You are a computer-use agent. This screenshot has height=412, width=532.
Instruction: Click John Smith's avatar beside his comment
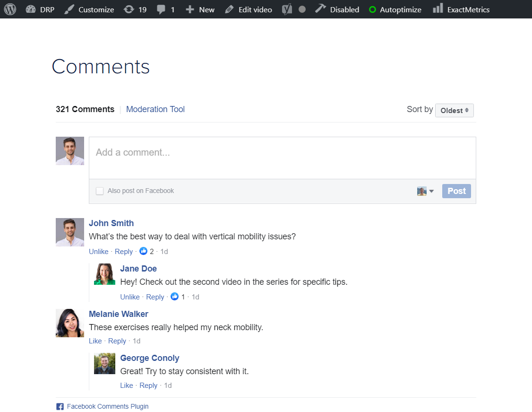[x=70, y=232]
